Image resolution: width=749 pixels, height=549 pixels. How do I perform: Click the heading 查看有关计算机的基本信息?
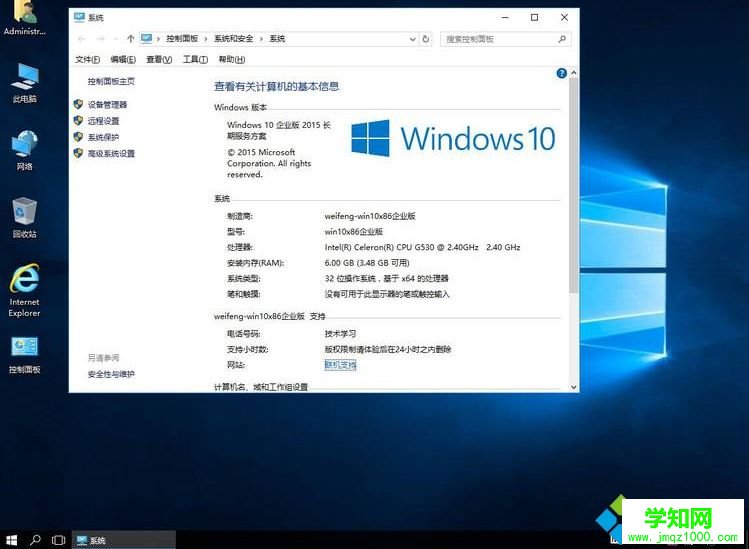pyautogui.click(x=277, y=86)
